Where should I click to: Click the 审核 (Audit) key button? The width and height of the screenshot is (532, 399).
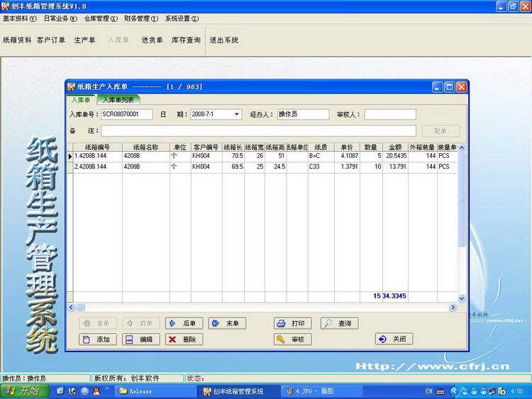(x=292, y=339)
